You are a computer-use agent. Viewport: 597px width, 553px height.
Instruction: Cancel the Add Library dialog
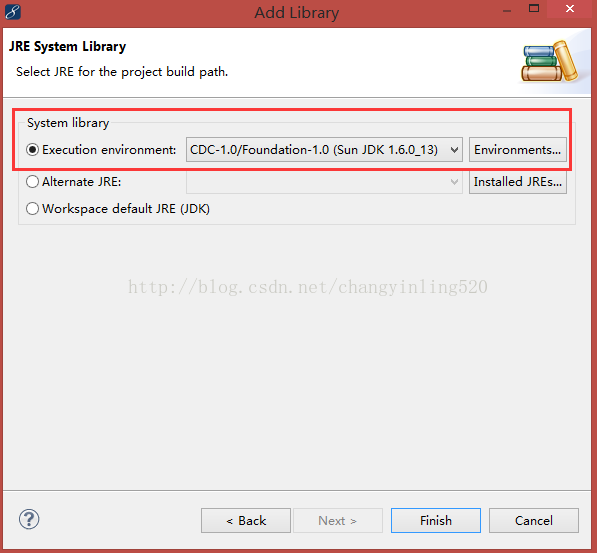point(534,520)
